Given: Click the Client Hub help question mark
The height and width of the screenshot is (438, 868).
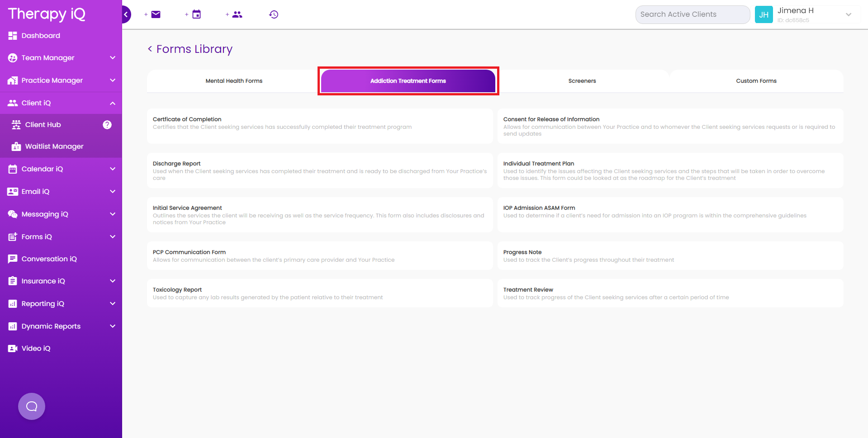Looking at the screenshot, I should (107, 125).
